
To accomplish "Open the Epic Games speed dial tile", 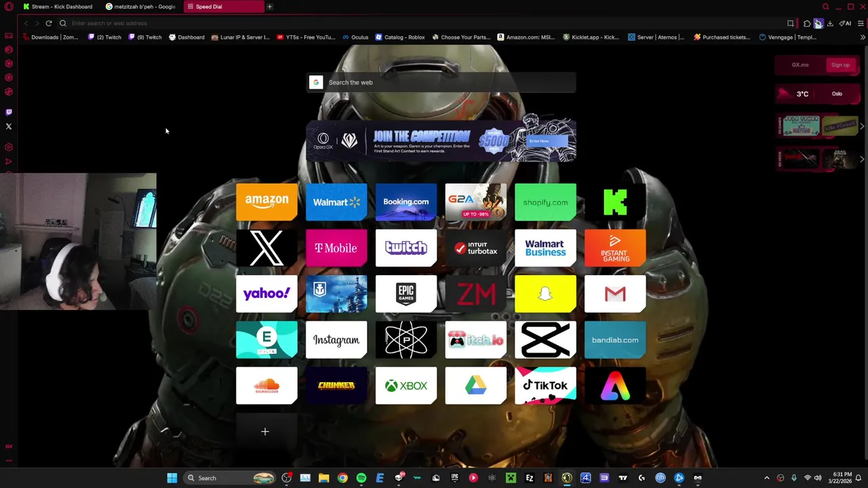I will pyautogui.click(x=406, y=294).
